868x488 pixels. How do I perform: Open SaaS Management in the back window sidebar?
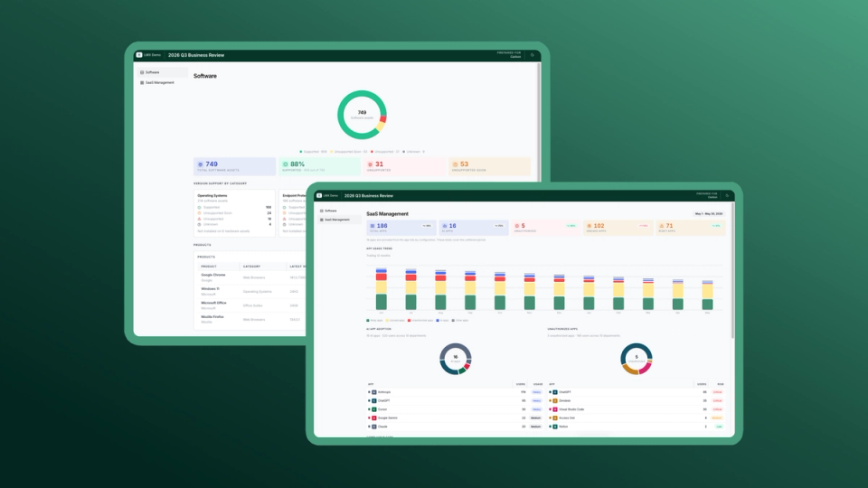tap(162, 82)
